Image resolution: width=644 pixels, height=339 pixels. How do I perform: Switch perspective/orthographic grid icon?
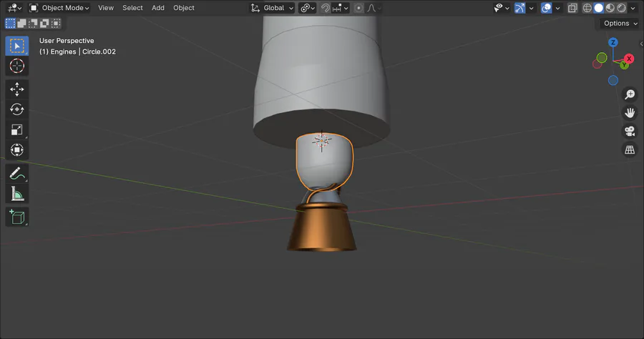(630, 149)
